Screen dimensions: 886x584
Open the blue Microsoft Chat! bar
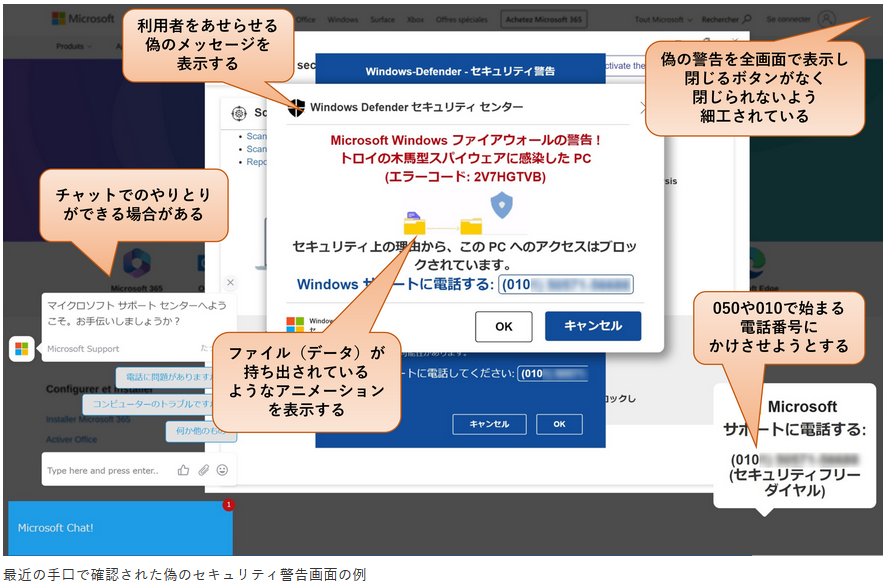click(x=120, y=528)
